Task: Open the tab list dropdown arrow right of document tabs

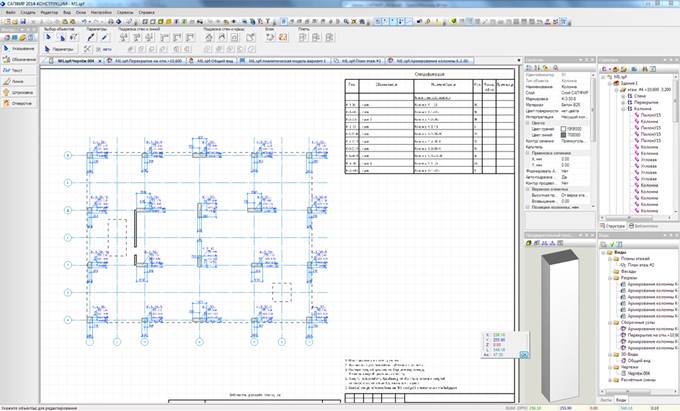Action: click(519, 61)
